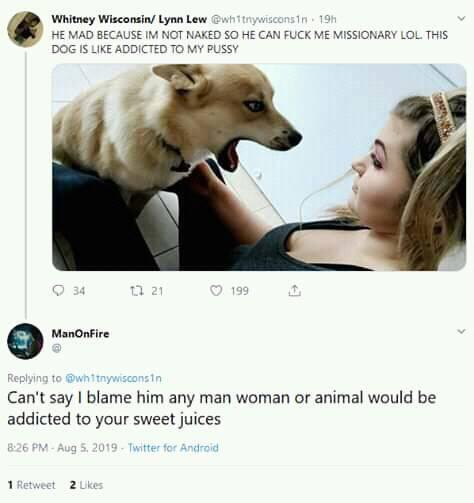
Task: Open the top tweet by clicking its capitalized text
Action: pos(250,42)
